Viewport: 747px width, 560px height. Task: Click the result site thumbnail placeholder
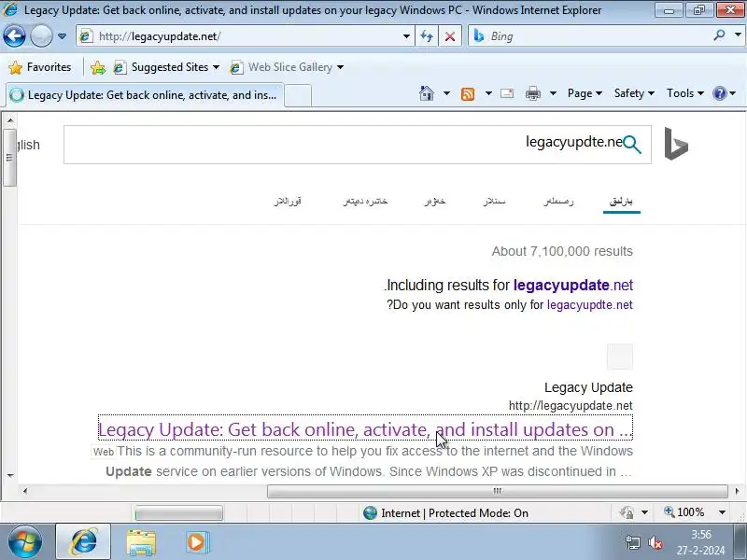[x=620, y=357]
